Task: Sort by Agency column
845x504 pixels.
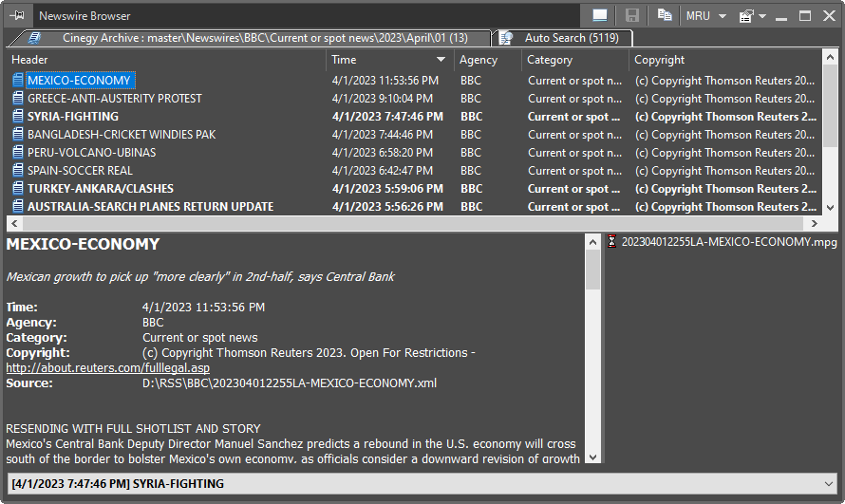Action: pyautogui.click(x=488, y=60)
